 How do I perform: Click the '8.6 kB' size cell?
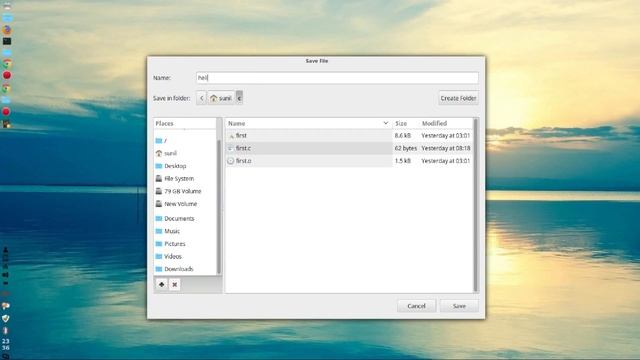(x=403, y=135)
